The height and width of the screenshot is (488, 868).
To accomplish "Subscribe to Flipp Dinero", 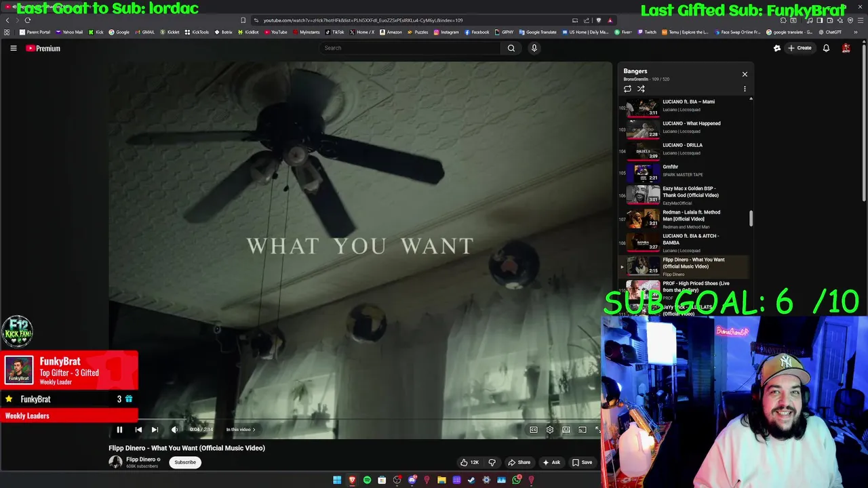I will tap(185, 462).
